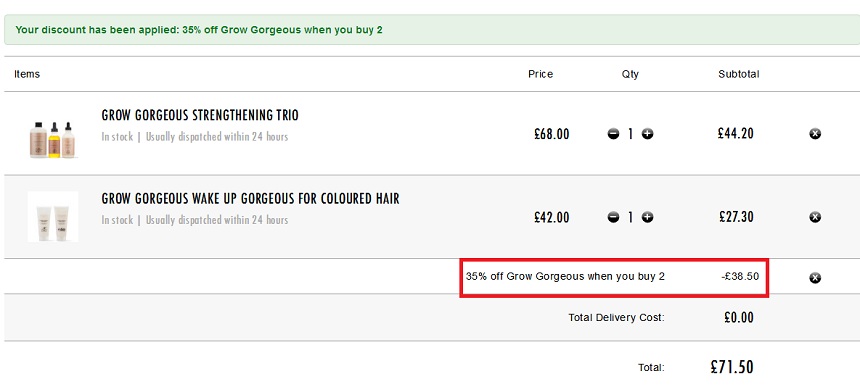Viewport: 860px width, 387px height.
Task: Remove Strengthening Trio from basket
Action: coord(815,134)
